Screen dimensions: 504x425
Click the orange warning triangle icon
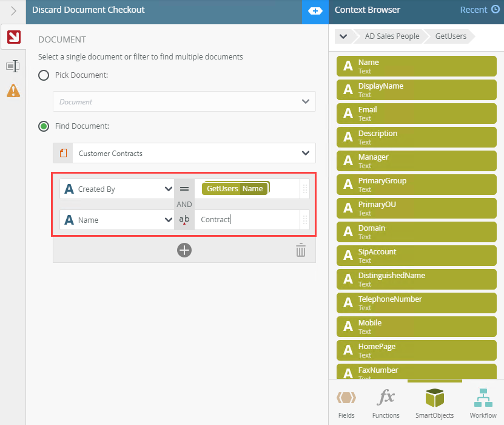point(13,91)
